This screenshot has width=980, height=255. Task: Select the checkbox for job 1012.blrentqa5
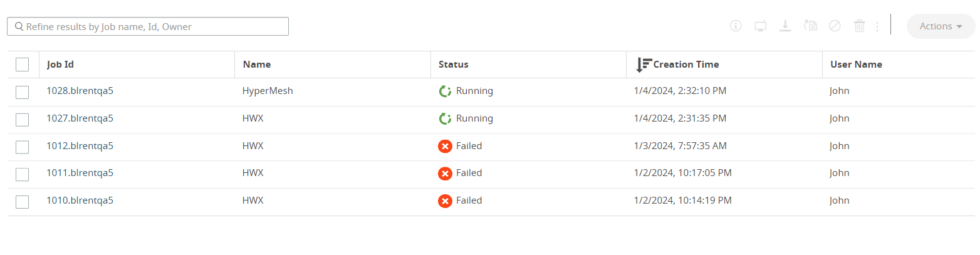(23, 147)
